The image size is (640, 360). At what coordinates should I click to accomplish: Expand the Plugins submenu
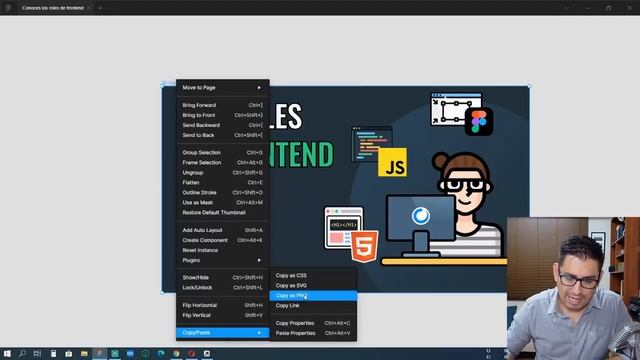click(x=222, y=260)
